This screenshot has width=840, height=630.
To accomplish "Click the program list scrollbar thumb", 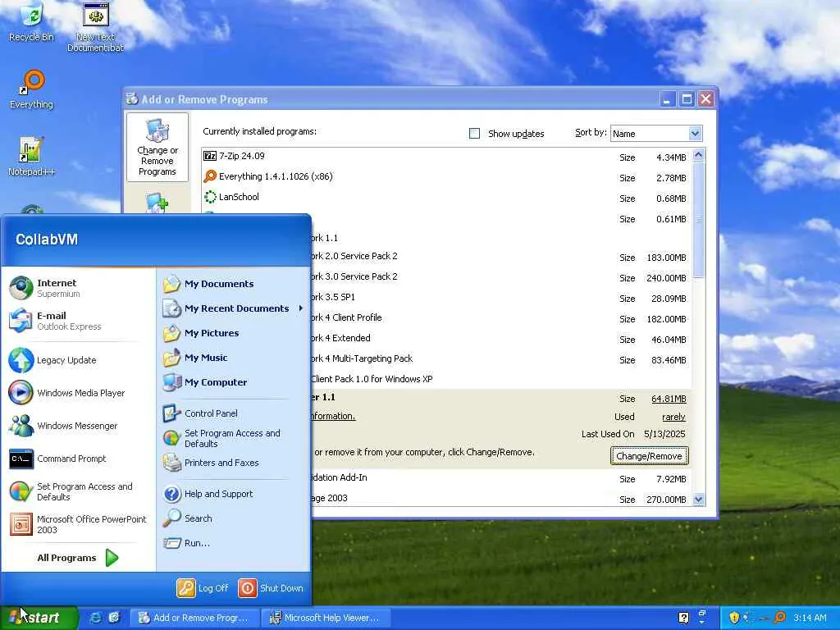I will pyautogui.click(x=698, y=220).
